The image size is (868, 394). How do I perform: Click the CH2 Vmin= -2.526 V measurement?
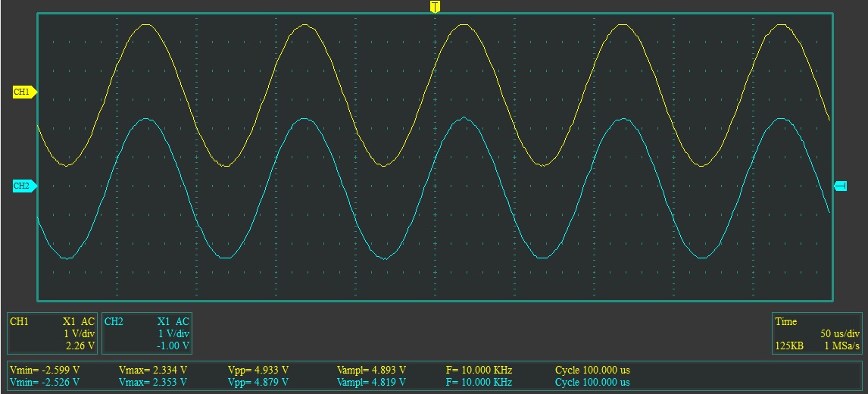(x=45, y=382)
